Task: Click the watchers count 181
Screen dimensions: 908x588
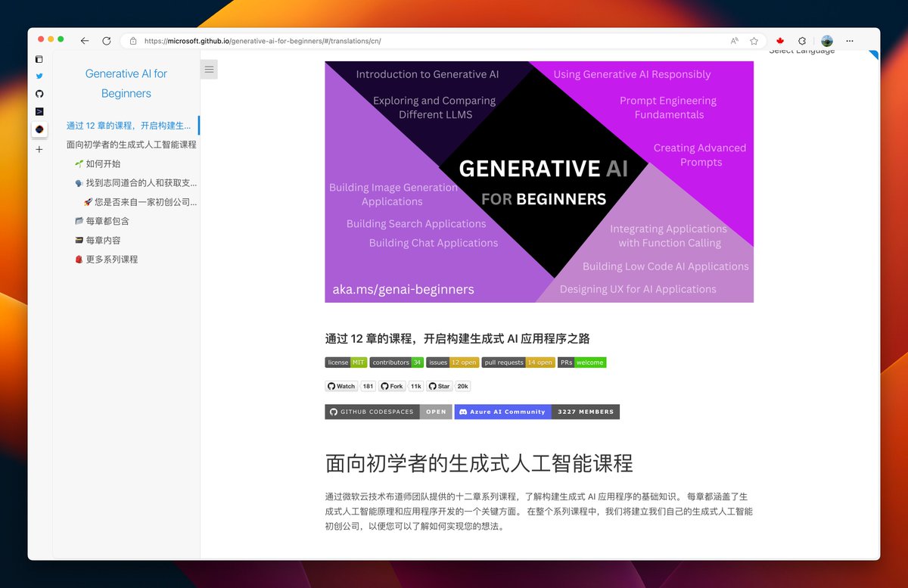Action: coord(368,386)
